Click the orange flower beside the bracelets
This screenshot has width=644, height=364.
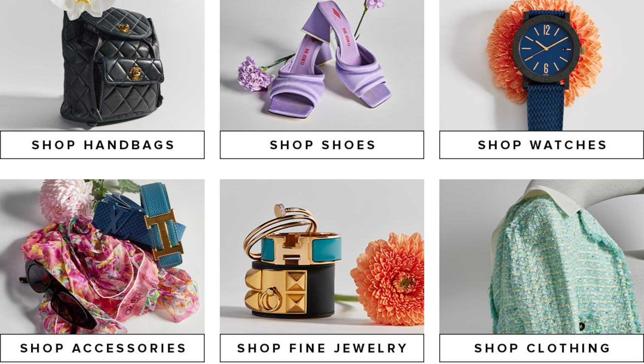click(387, 278)
